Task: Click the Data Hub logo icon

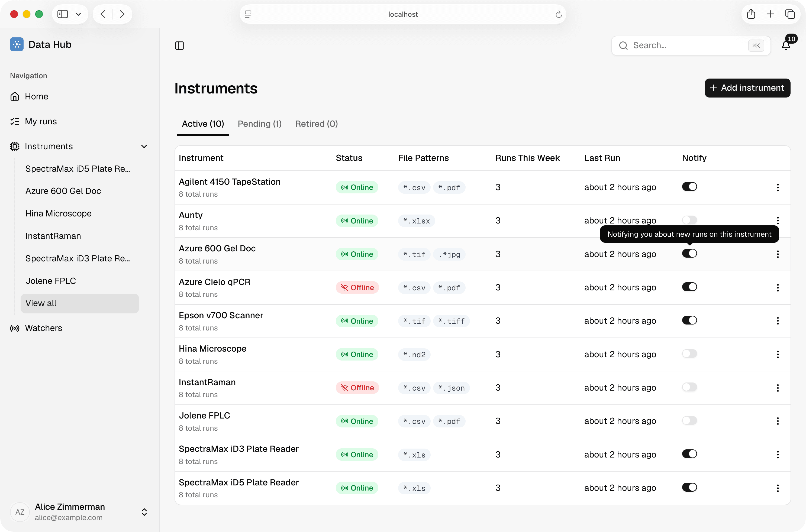Action: (17, 44)
